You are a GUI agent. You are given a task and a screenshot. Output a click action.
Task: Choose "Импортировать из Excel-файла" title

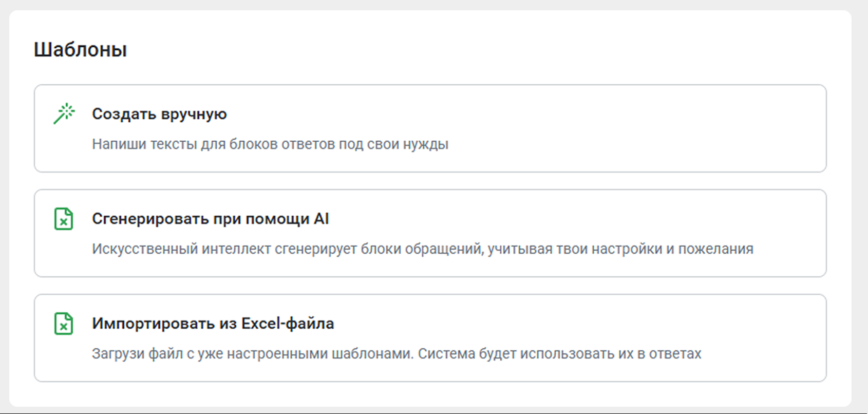213,324
